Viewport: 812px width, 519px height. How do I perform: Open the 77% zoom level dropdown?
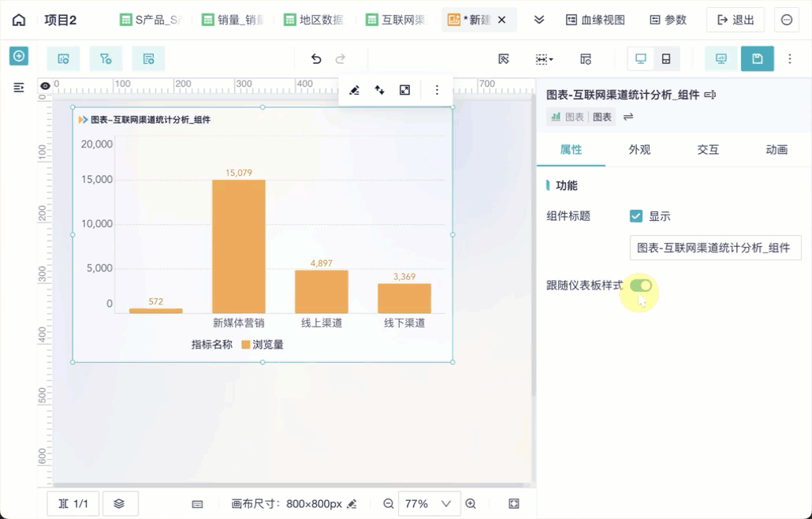point(429,503)
